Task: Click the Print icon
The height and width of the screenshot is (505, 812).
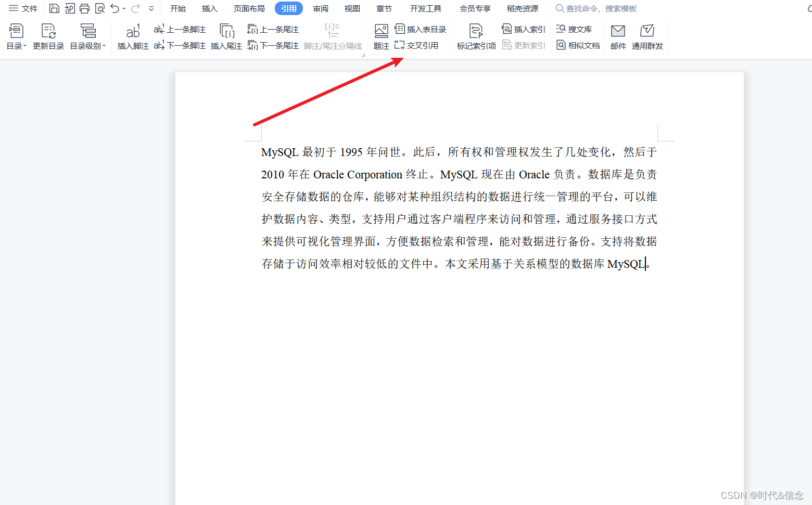Action: click(x=84, y=8)
